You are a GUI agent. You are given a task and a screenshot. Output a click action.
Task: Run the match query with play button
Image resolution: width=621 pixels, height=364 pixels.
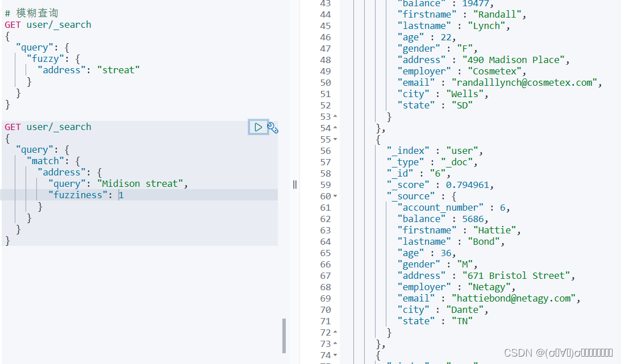click(258, 127)
